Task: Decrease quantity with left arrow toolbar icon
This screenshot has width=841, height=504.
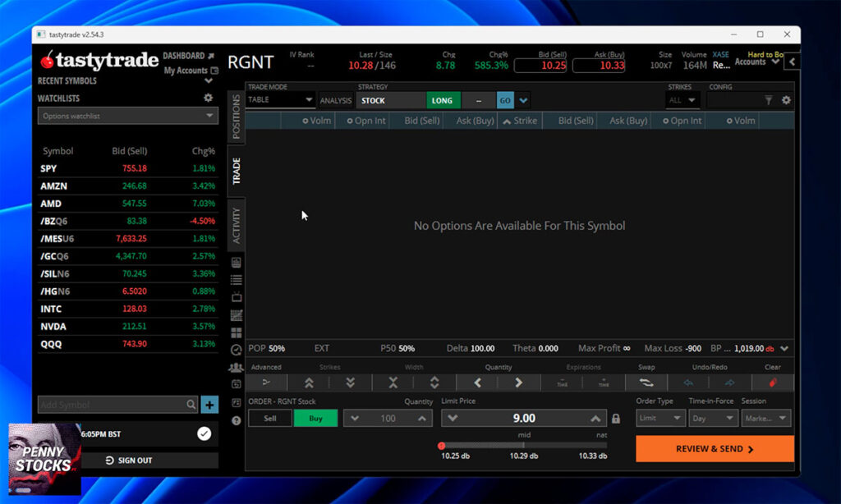Action: coord(477,383)
